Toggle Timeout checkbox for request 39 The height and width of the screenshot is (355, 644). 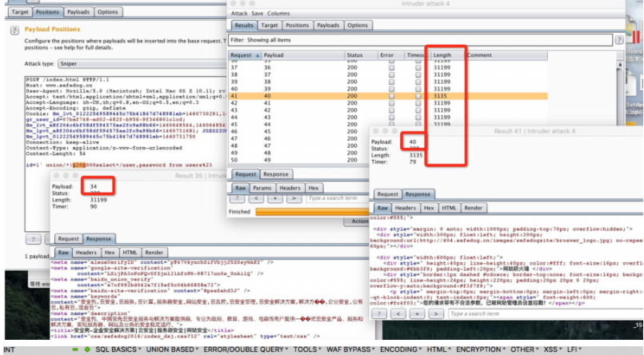(x=418, y=82)
